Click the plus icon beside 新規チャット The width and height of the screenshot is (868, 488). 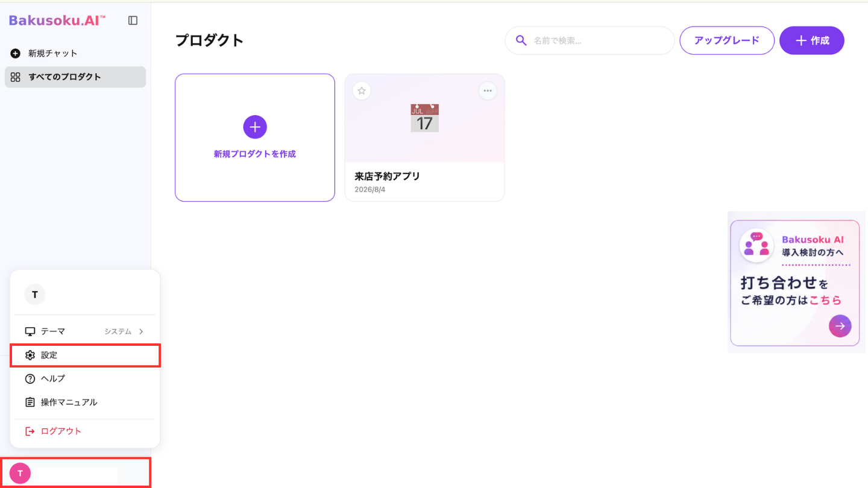click(16, 54)
